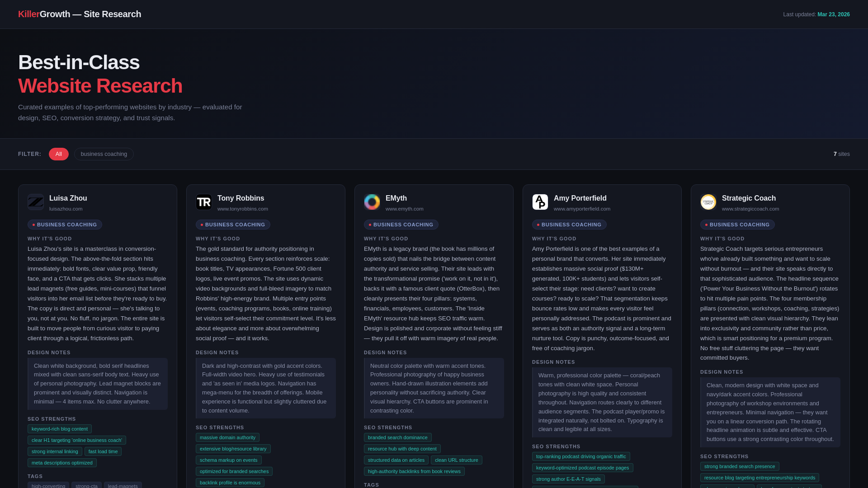
Task: Click 'resource blog targeting entrepreneurship keywords' tag
Action: point(759,478)
